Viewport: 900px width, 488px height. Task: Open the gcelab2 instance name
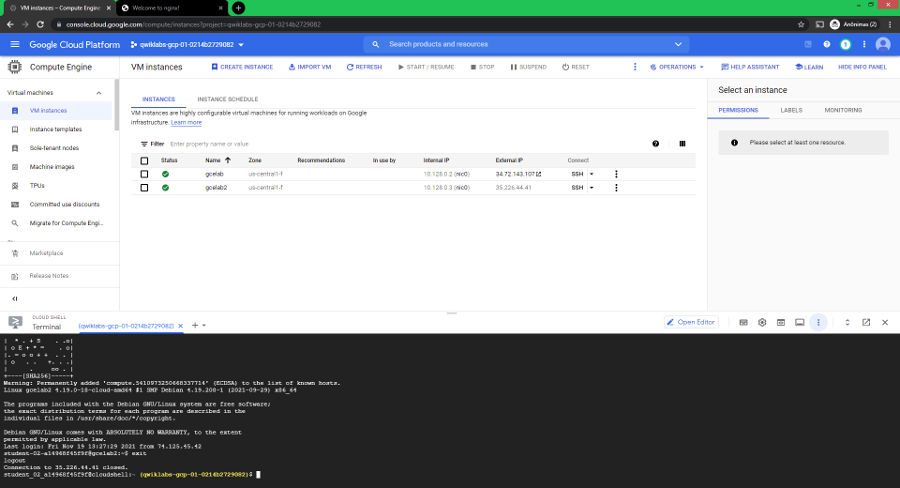tap(216, 188)
